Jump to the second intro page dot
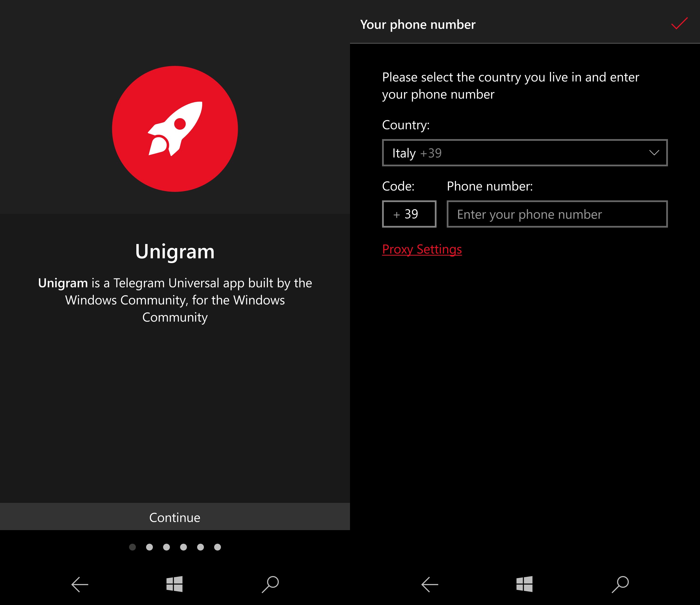The height and width of the screenshot is (605, 700). point(149,547)
